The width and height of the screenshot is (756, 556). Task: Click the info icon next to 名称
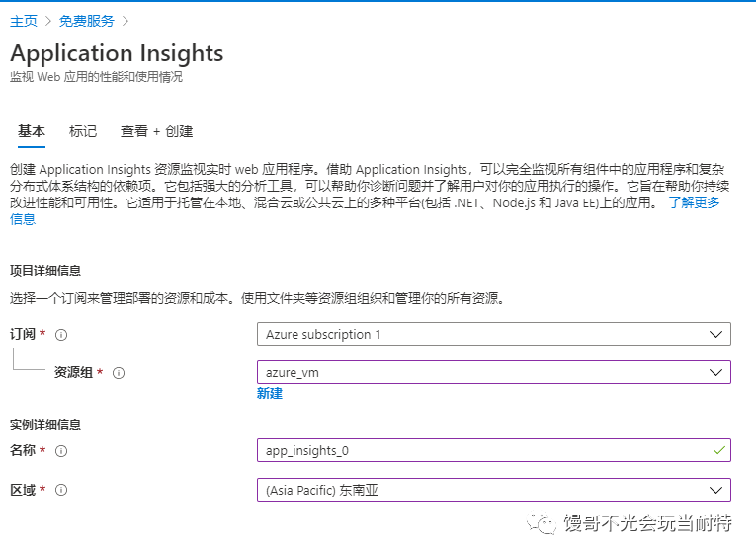(61, 451)
